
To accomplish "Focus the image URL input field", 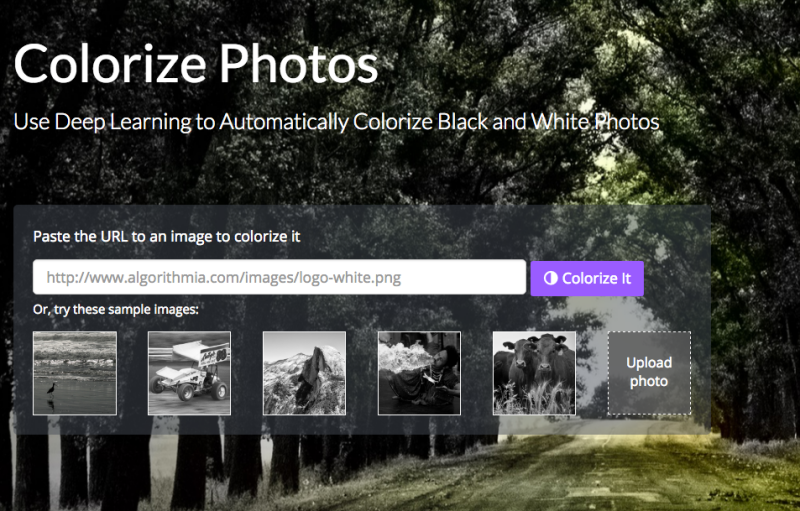I will click(x=279, y=277).
